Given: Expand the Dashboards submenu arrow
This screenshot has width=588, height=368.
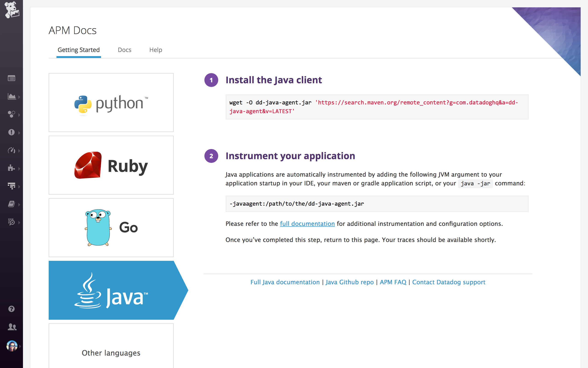Looking at the screenshot, I should 19,97.
